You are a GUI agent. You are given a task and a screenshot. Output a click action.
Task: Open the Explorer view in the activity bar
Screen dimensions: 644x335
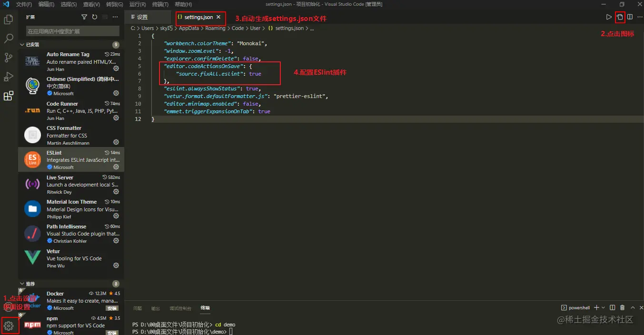(8, 20)
